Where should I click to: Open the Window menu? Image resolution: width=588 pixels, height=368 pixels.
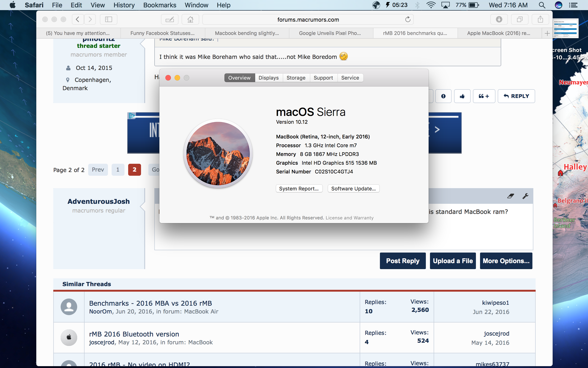coord(196,5)
